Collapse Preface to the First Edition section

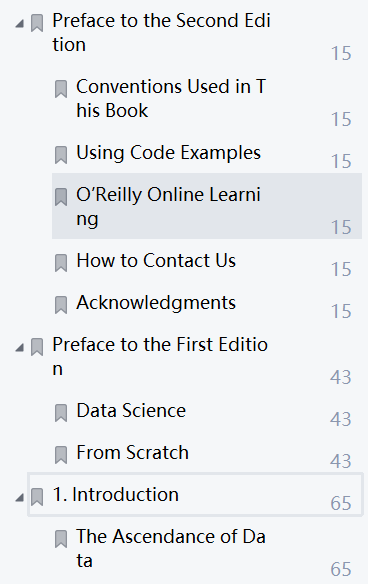pyautogui.click(x=19, y=348)
